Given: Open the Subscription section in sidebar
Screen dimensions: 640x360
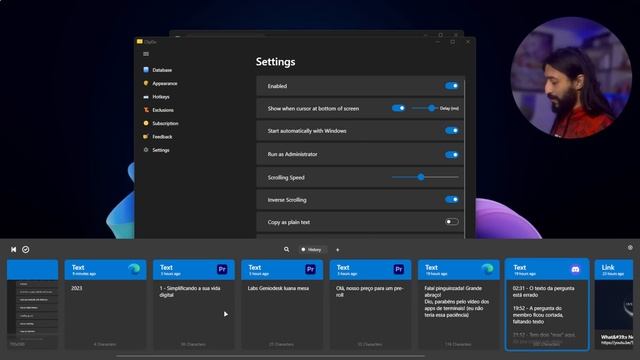Looking at the screenshot, I should click(x=161, y=123).
